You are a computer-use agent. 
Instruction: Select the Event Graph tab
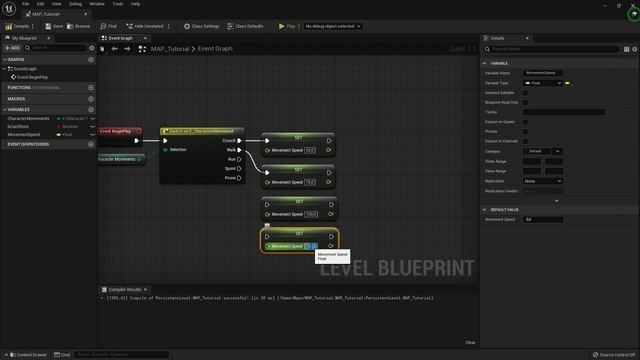coord(124,38)
